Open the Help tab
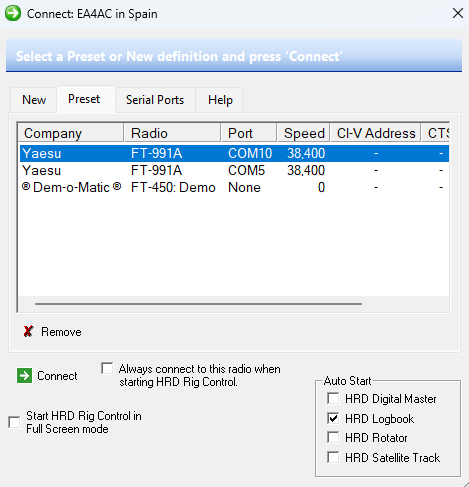Screen dimensions: 469x487 (220, 100)
